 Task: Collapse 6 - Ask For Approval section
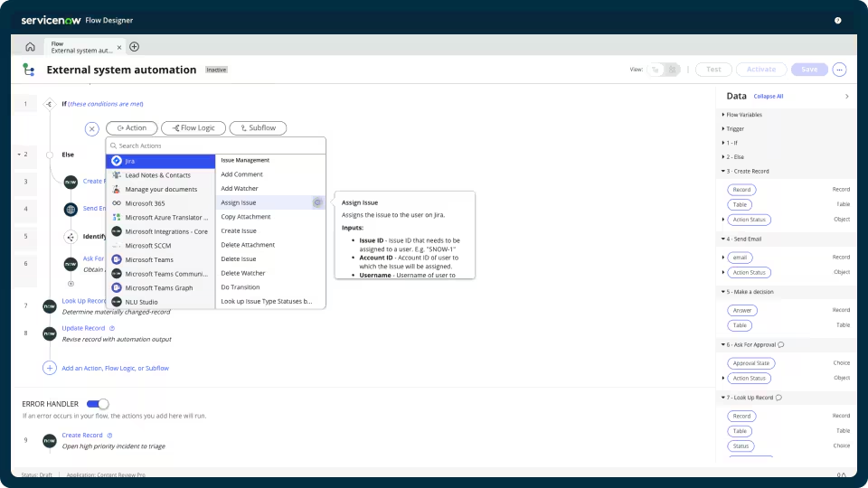click(x=723, y=344)
